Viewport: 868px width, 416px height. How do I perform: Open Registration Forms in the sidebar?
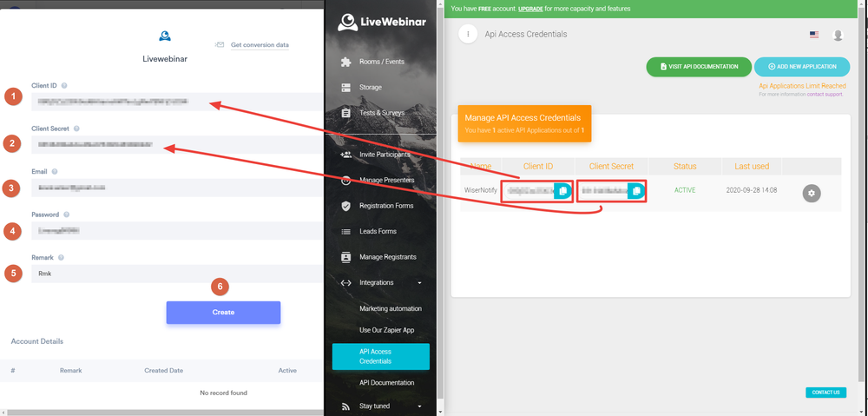[x=386, y=206]
